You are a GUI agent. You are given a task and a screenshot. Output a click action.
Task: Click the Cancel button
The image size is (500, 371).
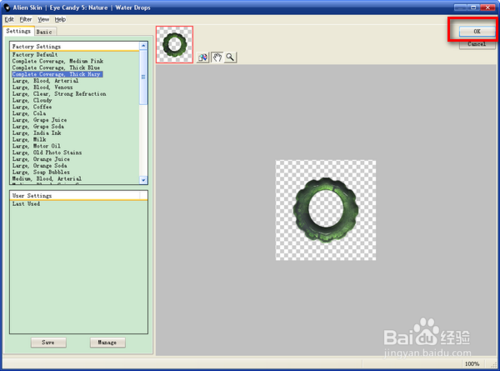tap(477, 44)
